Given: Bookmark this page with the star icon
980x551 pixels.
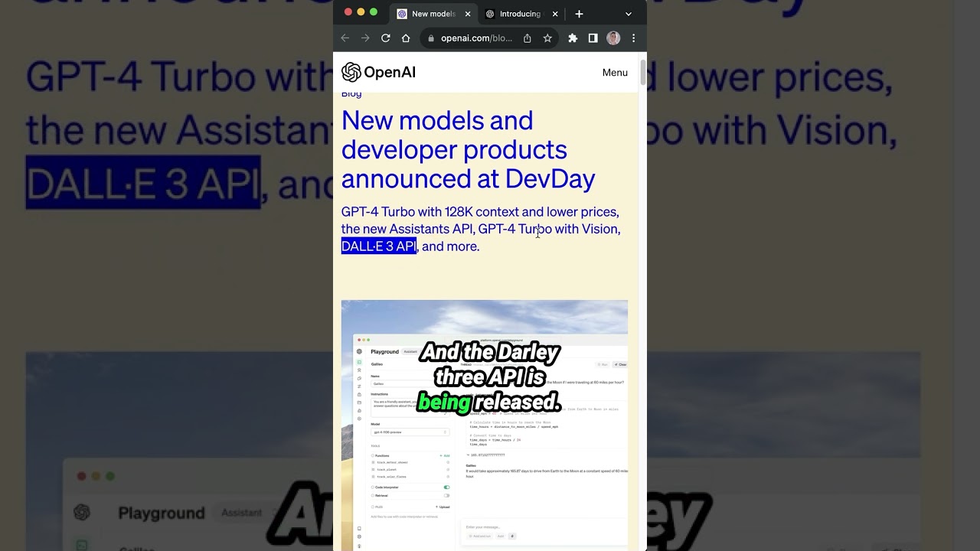Looking at the screenshot, I should [x=547, y=38].
